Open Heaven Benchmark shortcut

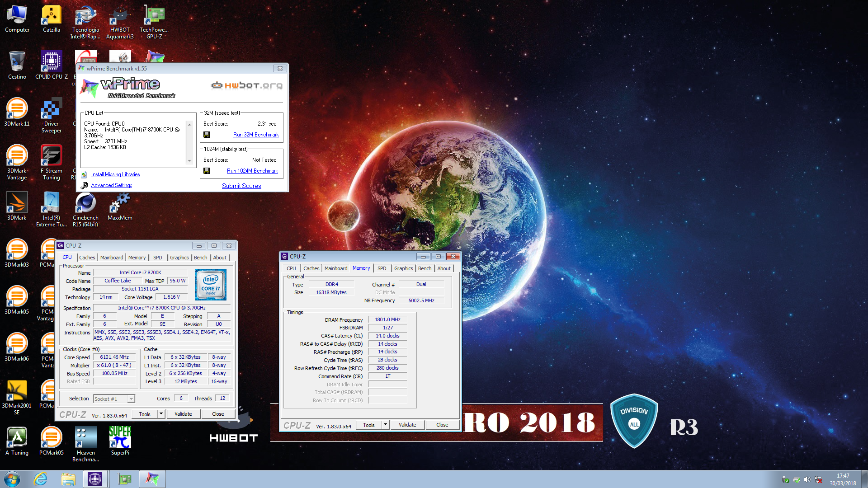(85, 445)
